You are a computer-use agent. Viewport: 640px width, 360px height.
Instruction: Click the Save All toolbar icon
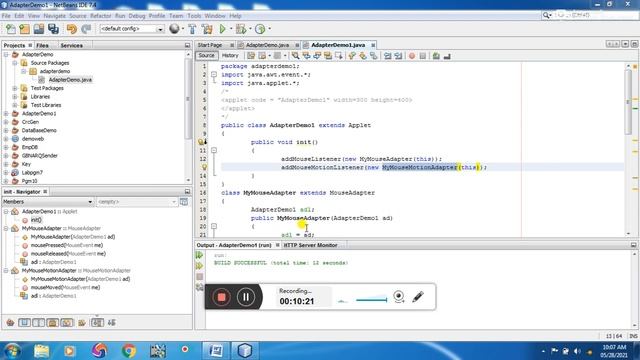pyautogui.click(x=53, y=29)
